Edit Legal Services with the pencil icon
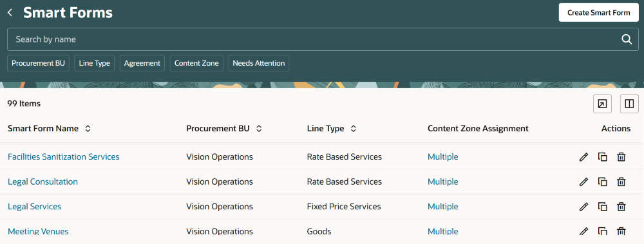 583,207
